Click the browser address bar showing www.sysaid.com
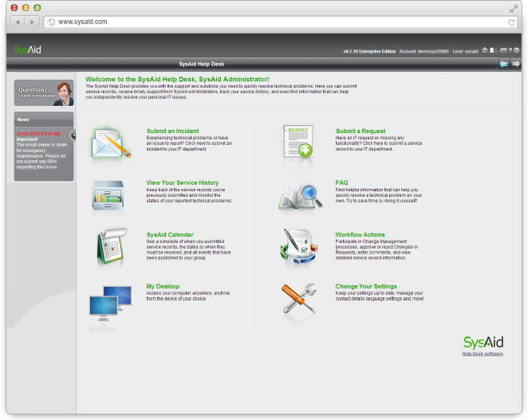The image size is (528, 420). [271, 22]
